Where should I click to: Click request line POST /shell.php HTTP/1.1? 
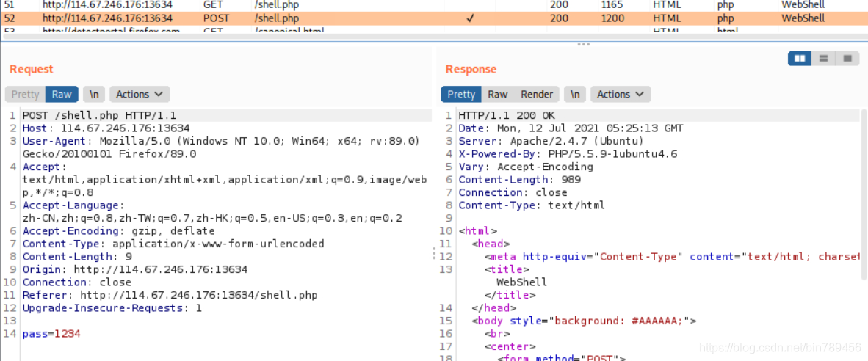tap(99, 115)
